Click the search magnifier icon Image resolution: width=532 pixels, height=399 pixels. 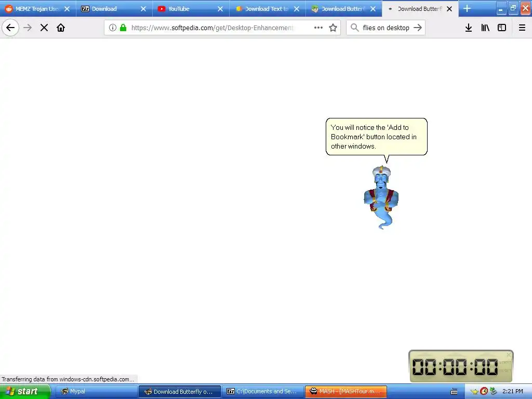354,28
